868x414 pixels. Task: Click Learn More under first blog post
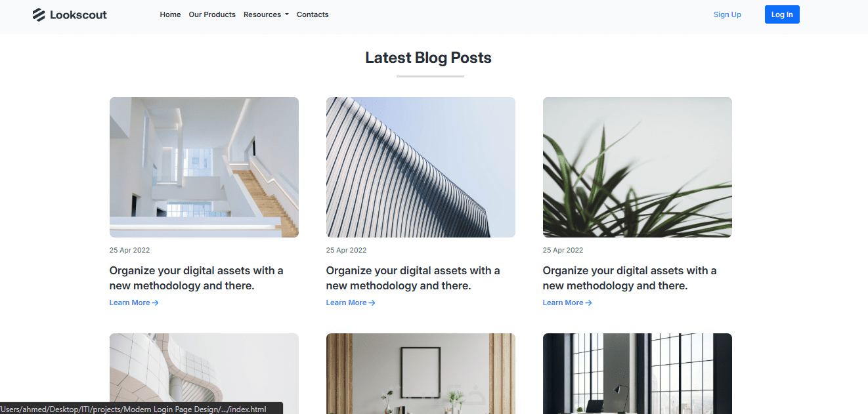click(134, 302)
